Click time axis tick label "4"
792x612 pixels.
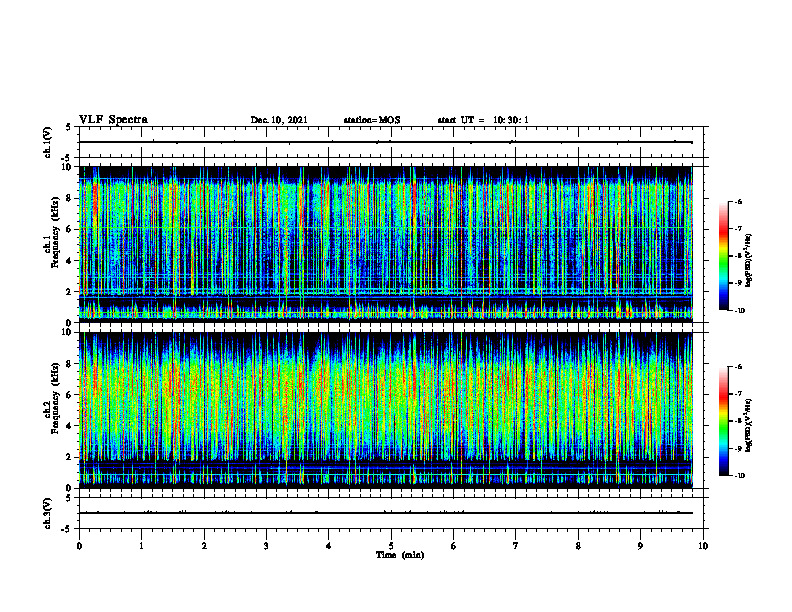[x=328, y=546]
